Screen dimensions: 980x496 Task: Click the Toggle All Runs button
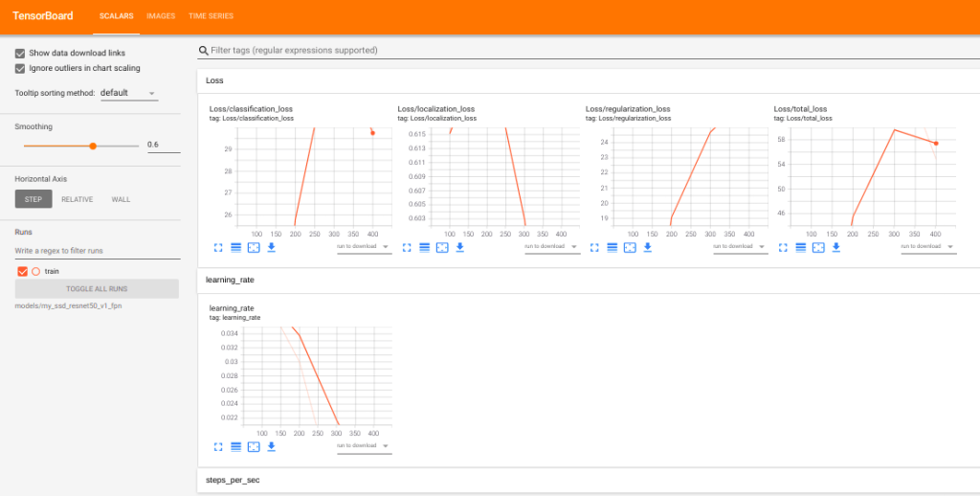coord(96,288)
